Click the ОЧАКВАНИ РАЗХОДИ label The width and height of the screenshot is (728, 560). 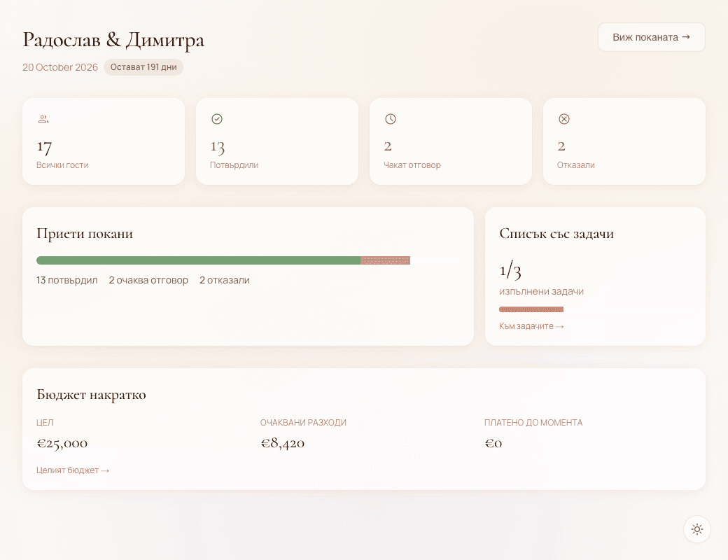point(303,423)
